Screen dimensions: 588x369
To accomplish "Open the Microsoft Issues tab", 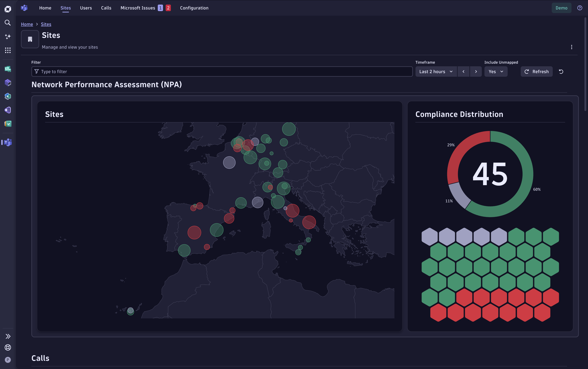I will coord(138,8).
